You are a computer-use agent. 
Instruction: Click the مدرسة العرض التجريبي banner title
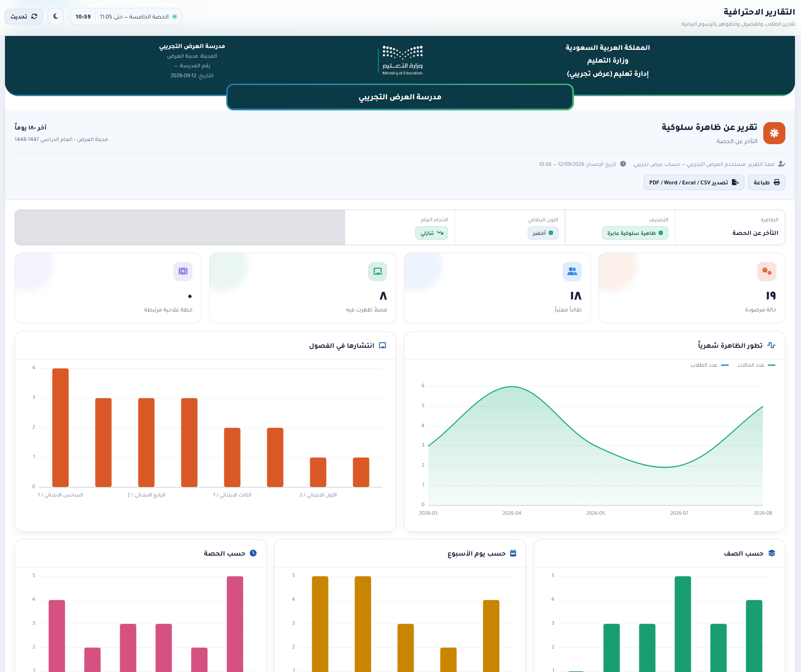click(x=400, y=97)
